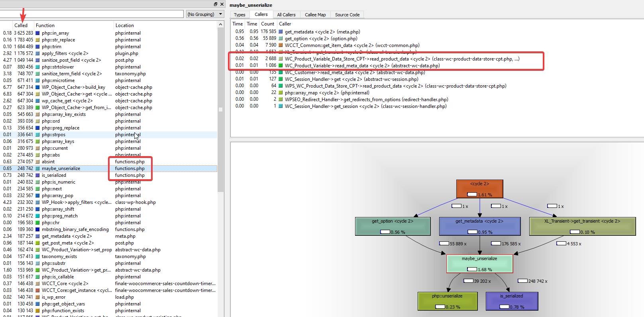644x317 pixels.
Task: Click the Count column header in callers
Action: (x=268, y=24)
